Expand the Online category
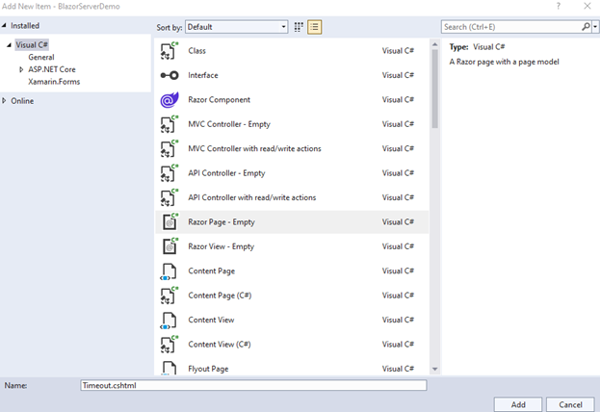600x412 pixels. (x=5, y=100)
